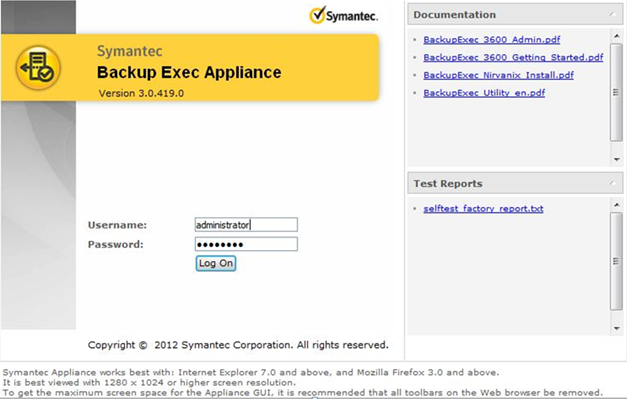
Task: Click Test Reports list scroll down arrow
Action: pyautogui.click(x=616, y=328)
